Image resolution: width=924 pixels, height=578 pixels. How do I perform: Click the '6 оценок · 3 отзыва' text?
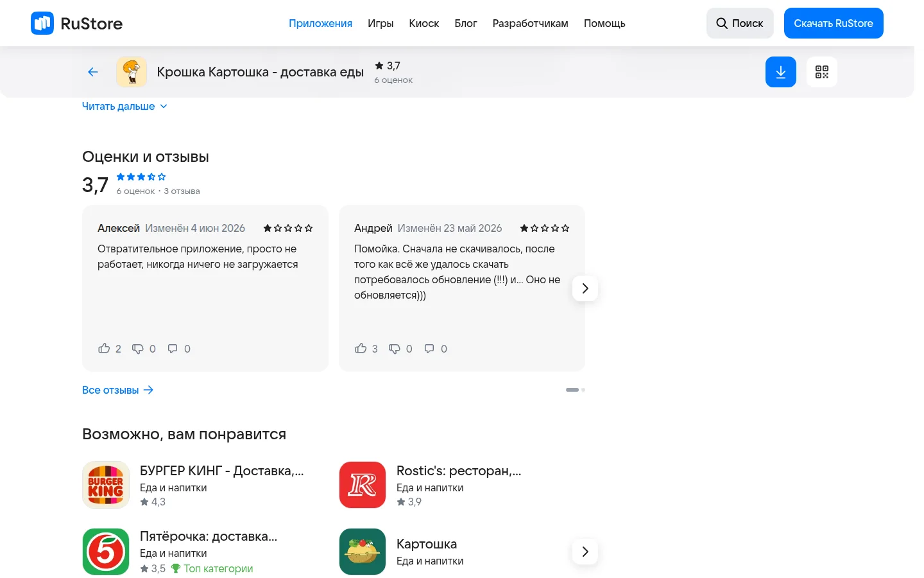[158, 191]
